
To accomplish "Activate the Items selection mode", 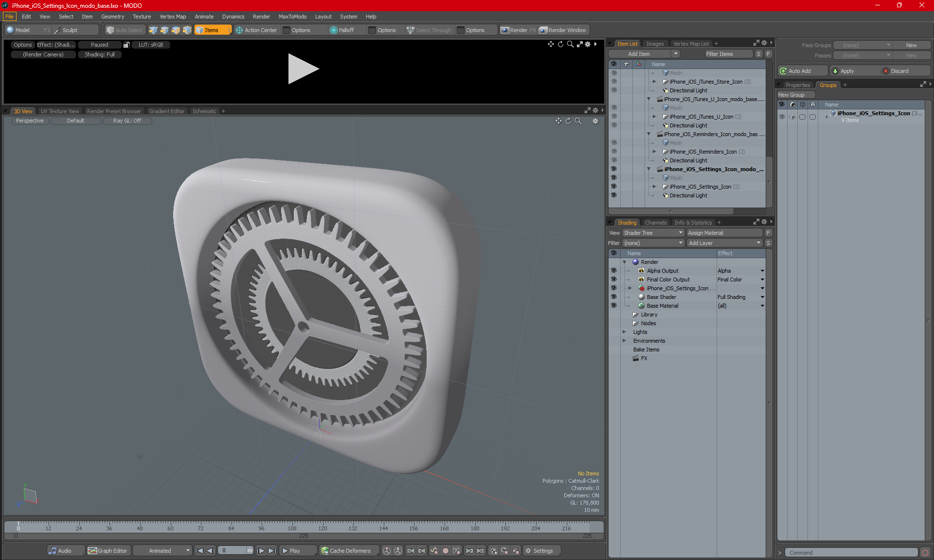I will point(213,30).
